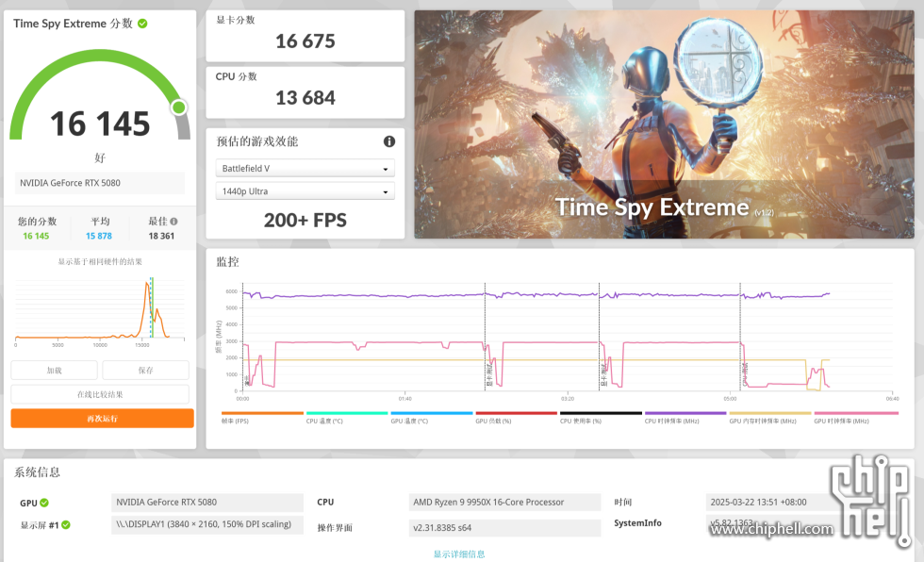Click the orange score distribution histogram
This screenshot has height=562, width=924.
[100, 308]
